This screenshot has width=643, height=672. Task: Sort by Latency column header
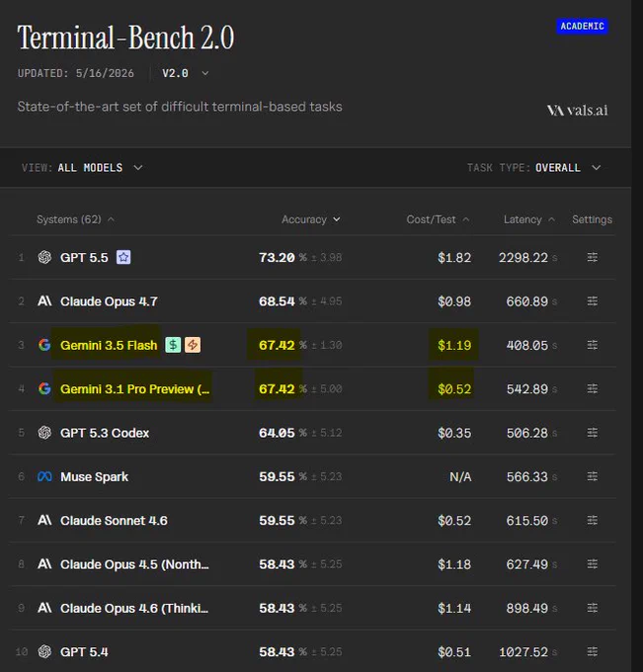529,219
